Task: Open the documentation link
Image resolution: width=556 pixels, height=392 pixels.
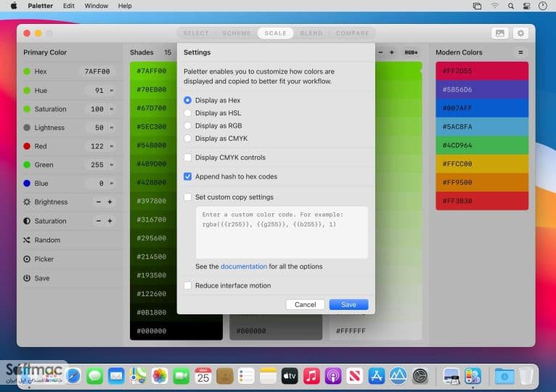Action: click(244, 266)
